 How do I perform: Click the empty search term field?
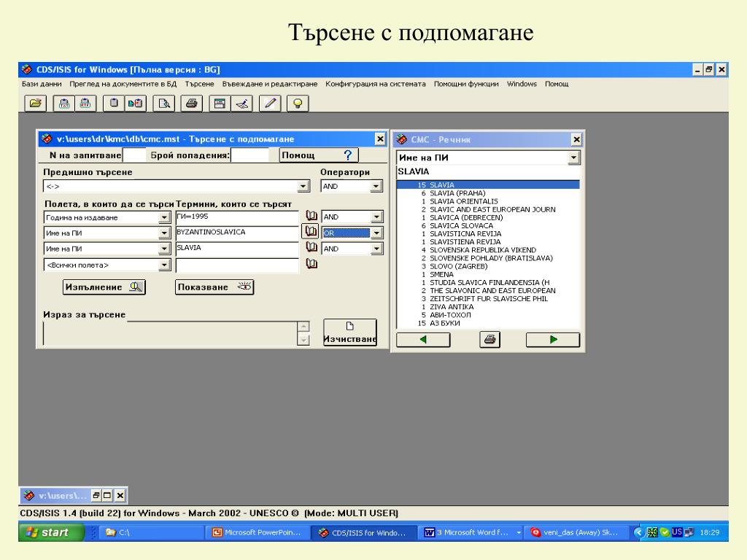[237, 265]
